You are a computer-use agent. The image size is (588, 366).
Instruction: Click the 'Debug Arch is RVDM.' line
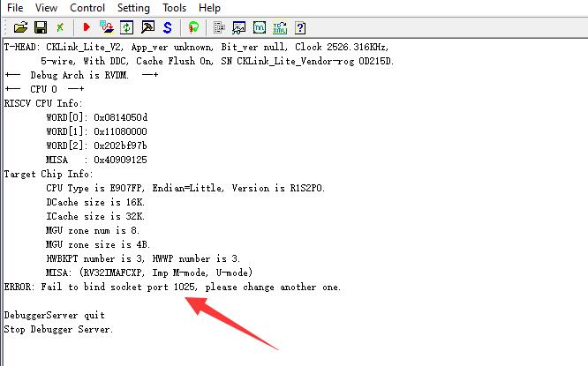81,75
